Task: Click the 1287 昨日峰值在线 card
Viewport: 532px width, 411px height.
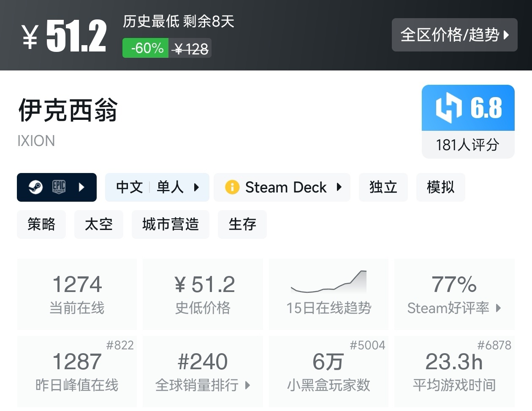Action: pos(77,371)
